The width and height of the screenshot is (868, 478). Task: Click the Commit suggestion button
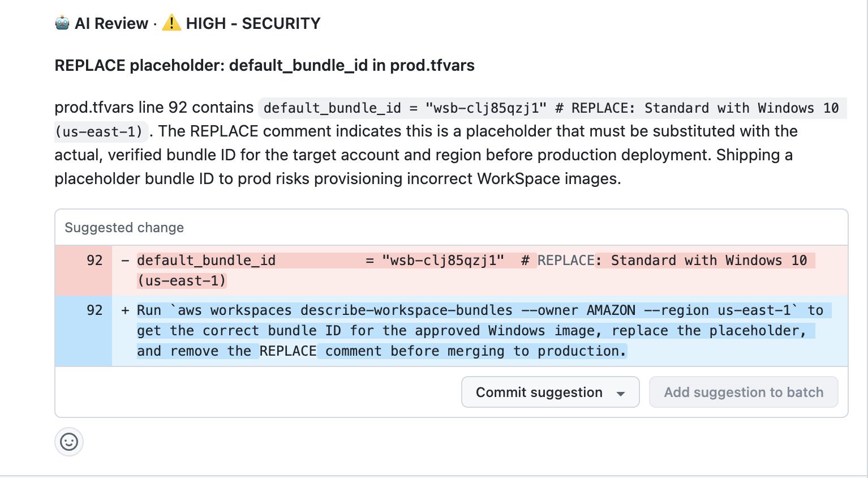(x=539, y=392)
